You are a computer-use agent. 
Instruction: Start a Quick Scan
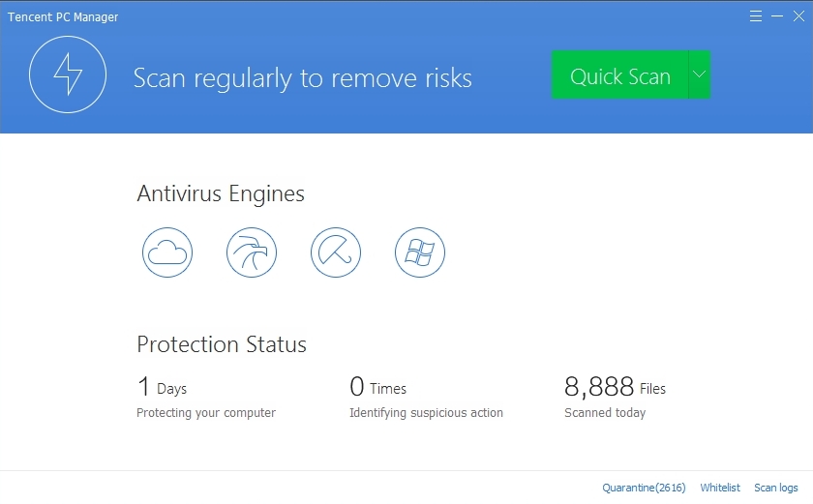coord(619,74)
